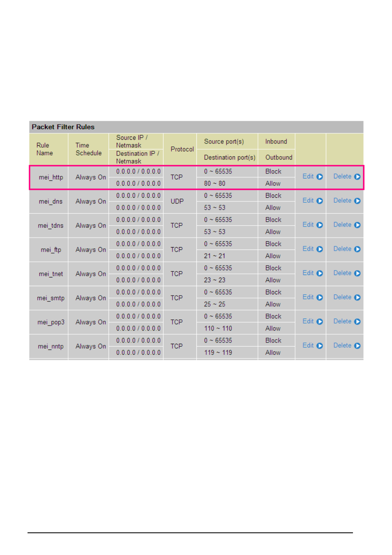Viewport: 392px width, 555px height.
Task: Select the rule name mei_ftp
Action: pos(51,250)
